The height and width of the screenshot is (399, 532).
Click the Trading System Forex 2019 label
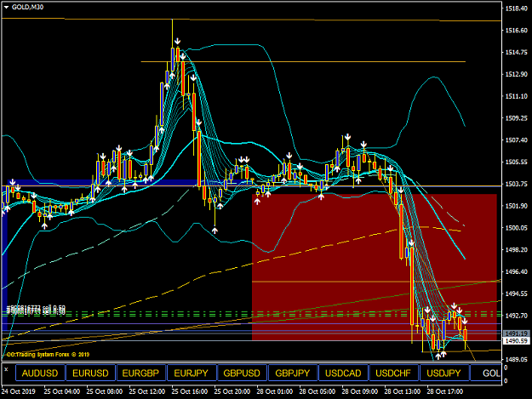[48, 355]
